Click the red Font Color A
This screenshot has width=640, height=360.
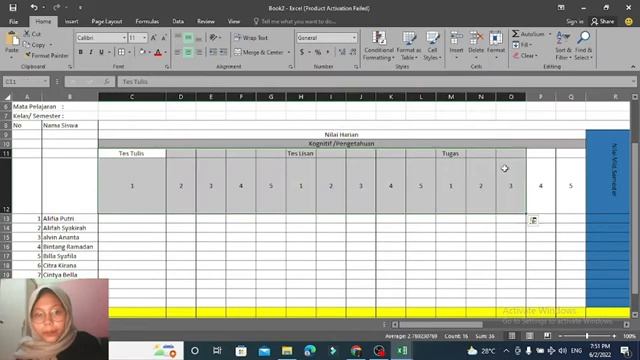click(158, 52)
